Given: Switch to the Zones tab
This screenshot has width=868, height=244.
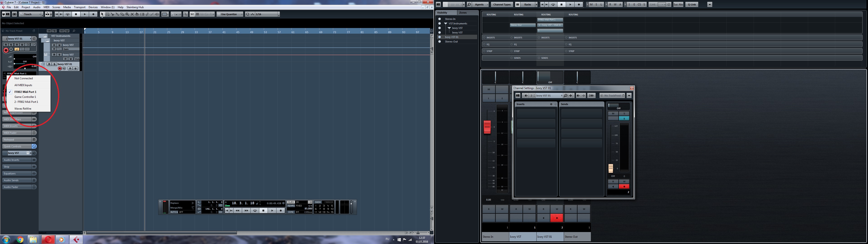Looking at the screenshot, I should point(463,12).
